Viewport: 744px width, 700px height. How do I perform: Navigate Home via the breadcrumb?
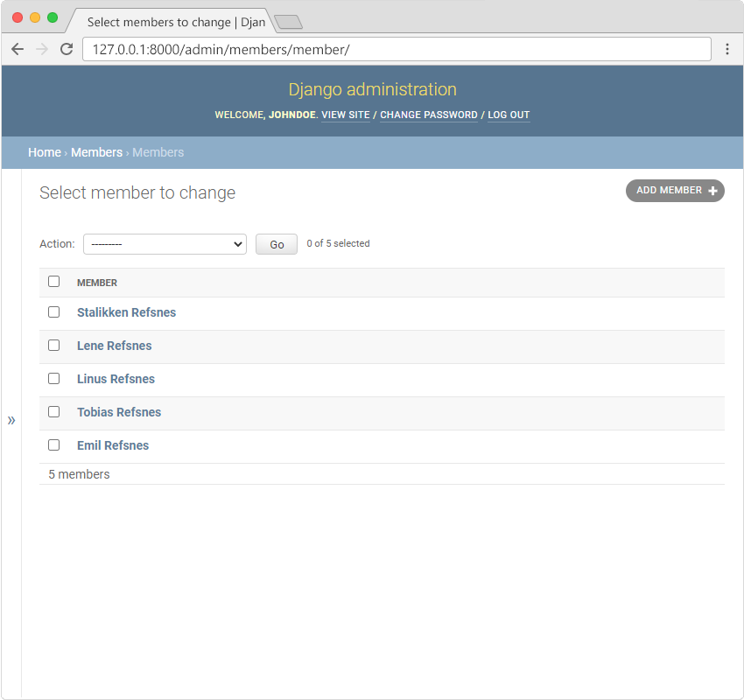[x=45, y=151]
